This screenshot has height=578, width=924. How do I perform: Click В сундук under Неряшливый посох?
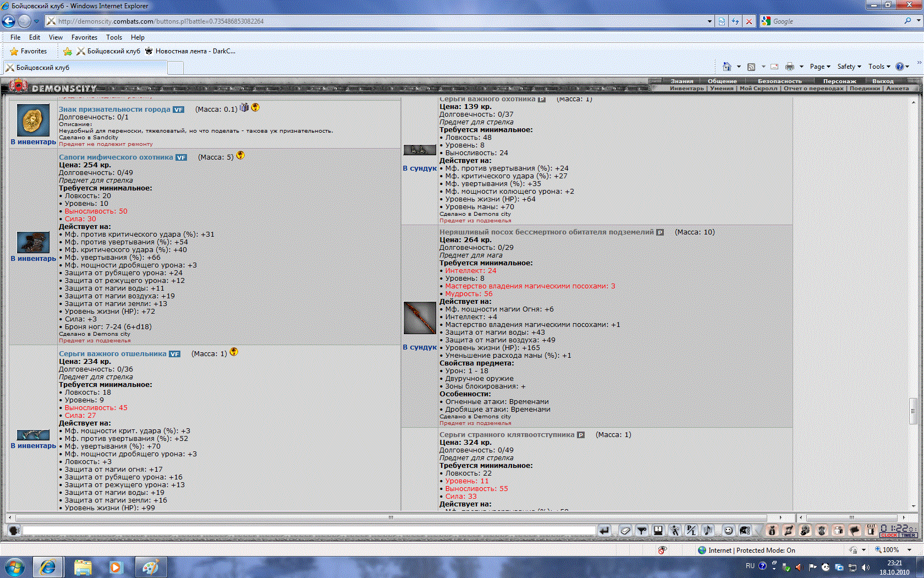420,347
